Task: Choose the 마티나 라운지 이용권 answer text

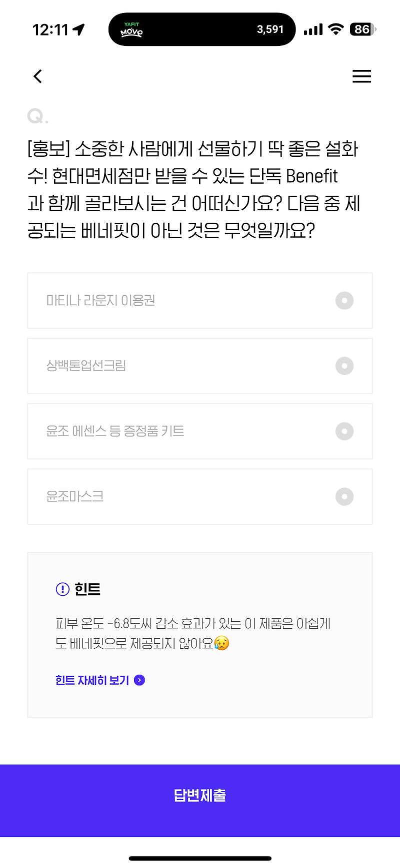Action: coord(101,301)
